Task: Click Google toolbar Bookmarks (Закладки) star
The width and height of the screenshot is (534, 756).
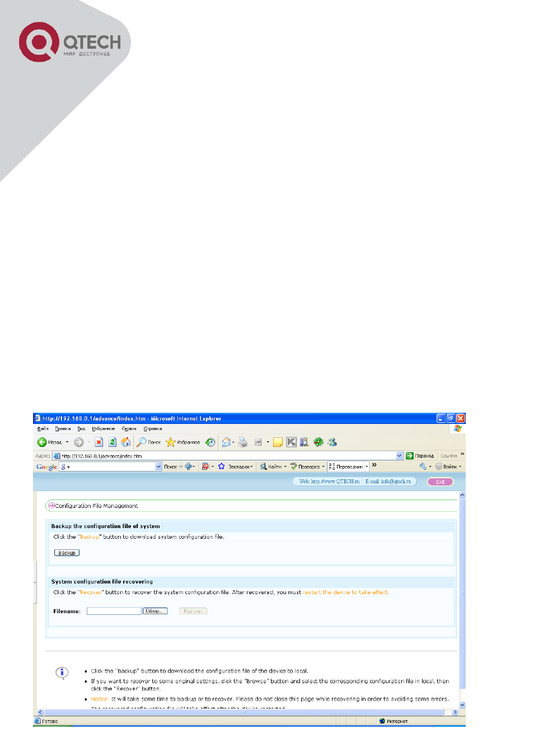Action: [221, 466]
